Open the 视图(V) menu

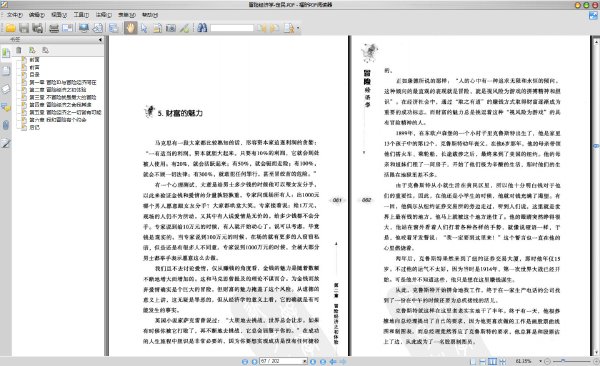point(59,15)
